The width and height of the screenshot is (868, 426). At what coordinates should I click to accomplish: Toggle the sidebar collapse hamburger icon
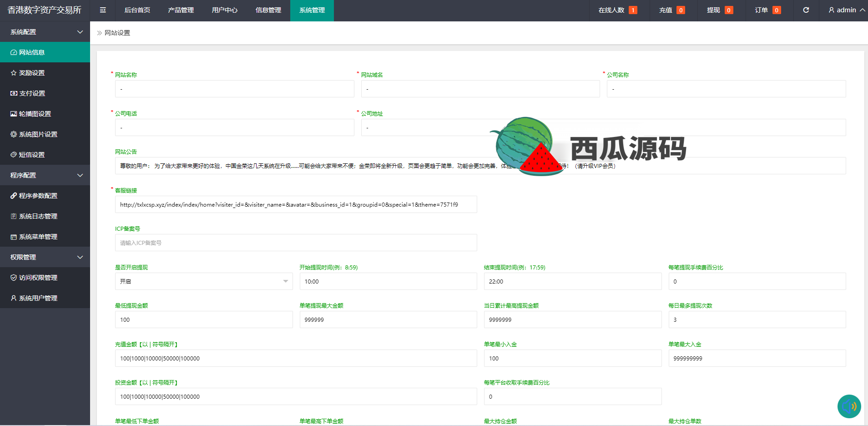pos(103,10)
